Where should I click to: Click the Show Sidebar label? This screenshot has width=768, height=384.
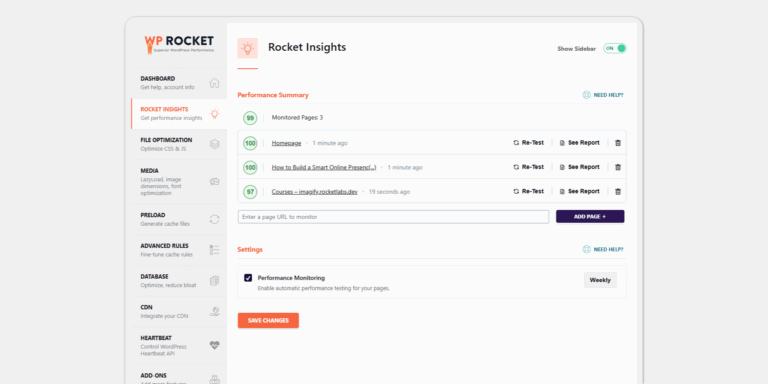pyautogui.click(x=576, y=49)
